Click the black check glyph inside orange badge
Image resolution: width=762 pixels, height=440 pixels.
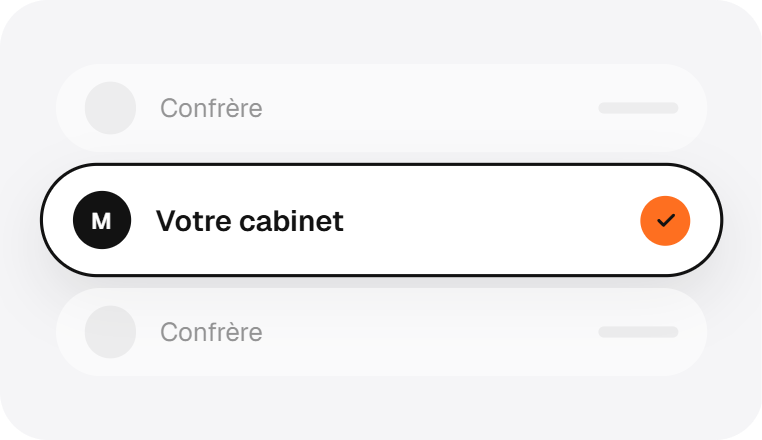click(666, 221)
